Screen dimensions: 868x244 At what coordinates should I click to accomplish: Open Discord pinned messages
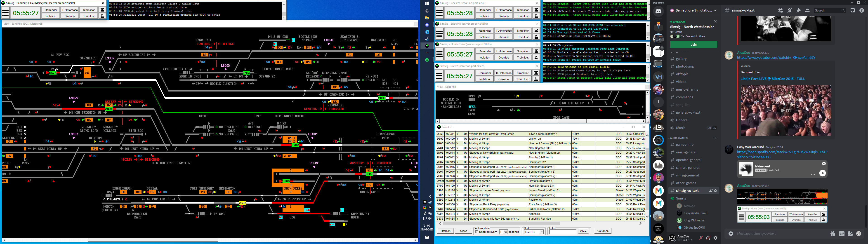798,10
